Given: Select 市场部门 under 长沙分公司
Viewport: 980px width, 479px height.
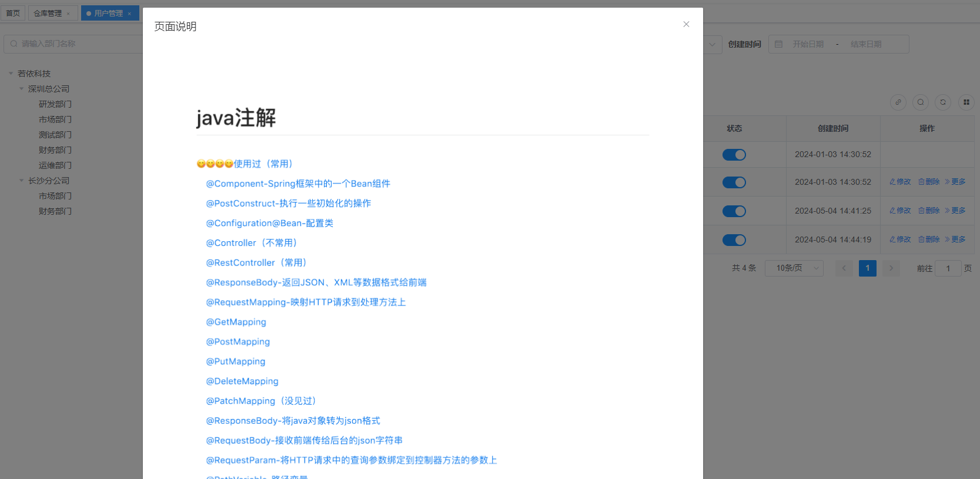Looking at the screenshot, I should [x=55, y=196].
